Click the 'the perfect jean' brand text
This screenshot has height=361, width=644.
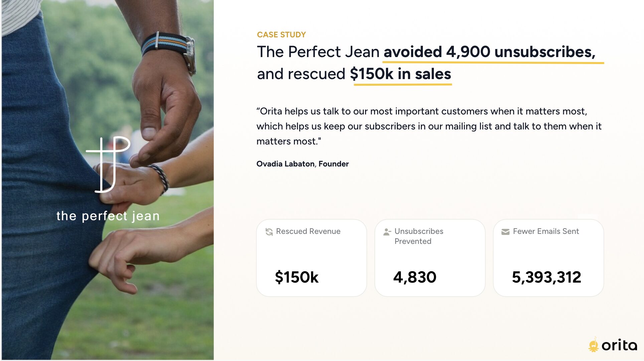(x=108, y=216)
